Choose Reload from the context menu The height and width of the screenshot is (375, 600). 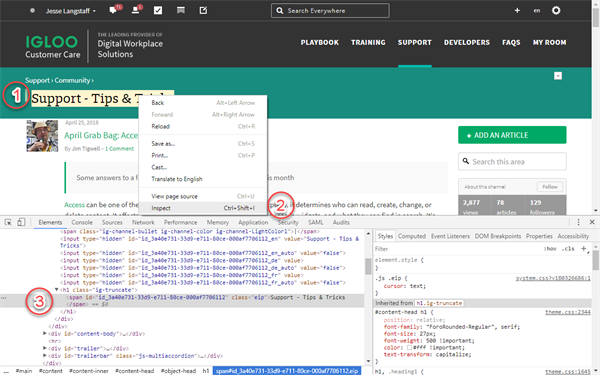pos(203,126)
